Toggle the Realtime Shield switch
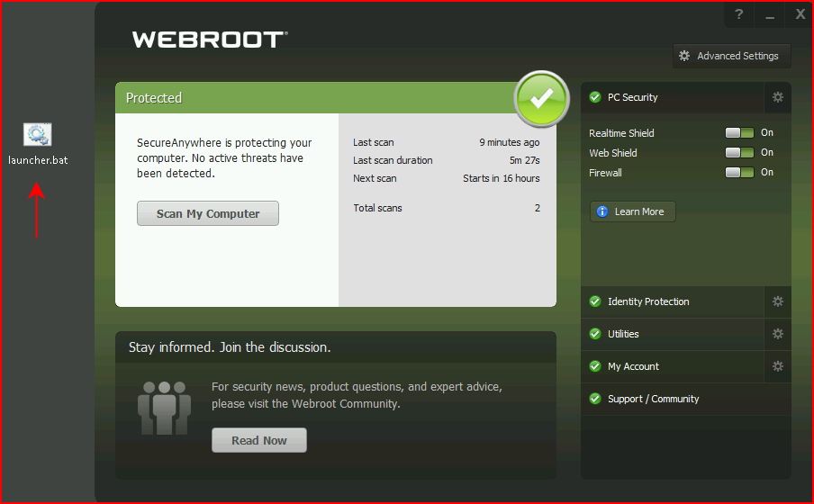814x504 pixels. click(x=739, y=133)
